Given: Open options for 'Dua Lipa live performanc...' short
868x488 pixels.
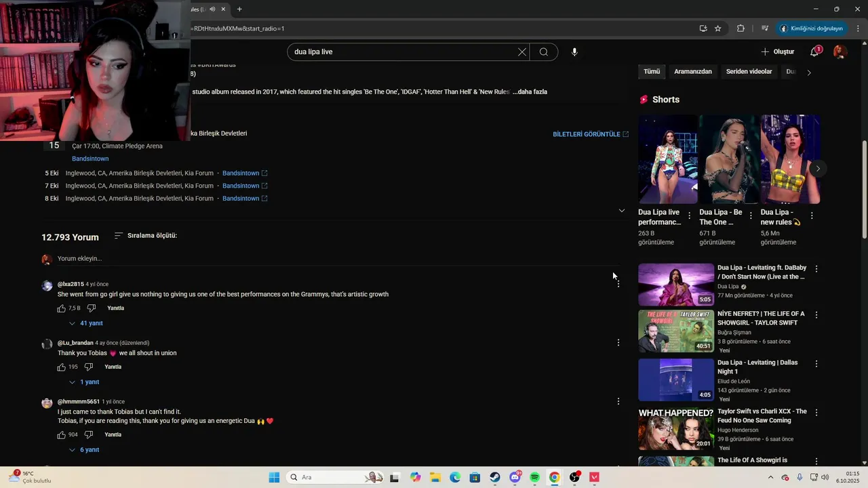Looking at the screenshot, I should coord(690,216).
